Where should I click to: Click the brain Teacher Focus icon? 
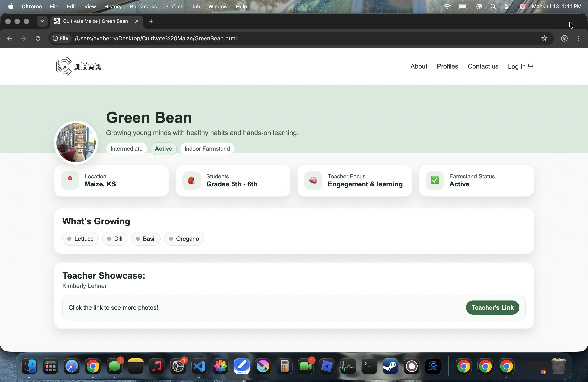(x=313, y=180)
